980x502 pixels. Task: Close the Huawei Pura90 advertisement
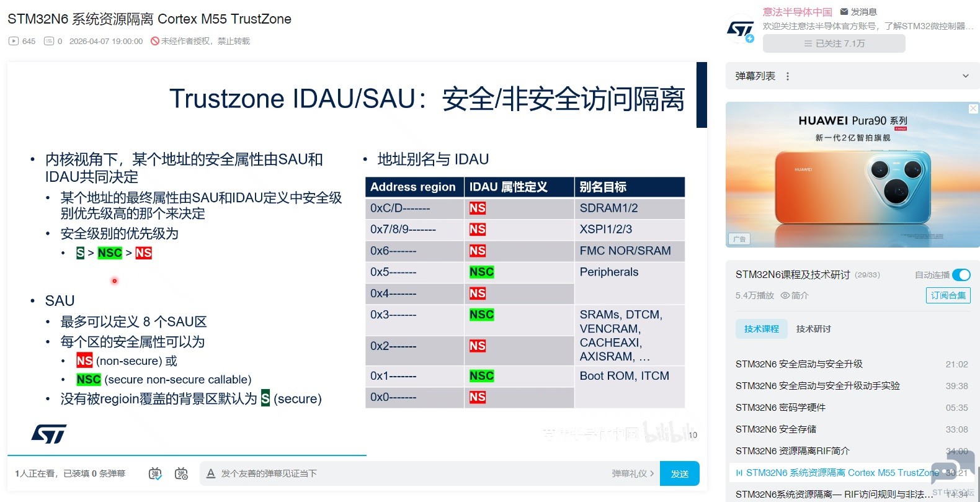point(973,109)
